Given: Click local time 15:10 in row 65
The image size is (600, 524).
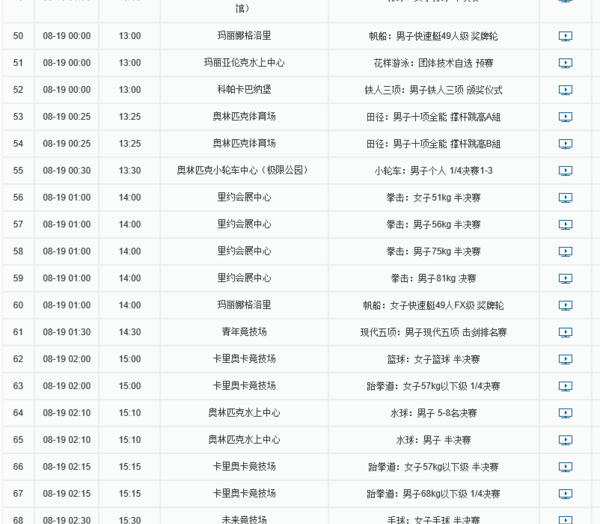Looking at the screenshot, I should click(x=130, y=440).
